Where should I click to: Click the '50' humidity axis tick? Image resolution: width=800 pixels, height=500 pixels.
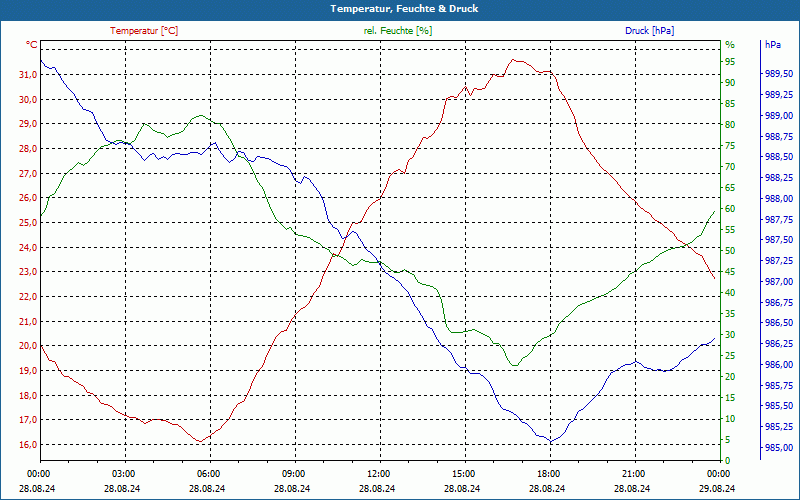pos(731,251)
